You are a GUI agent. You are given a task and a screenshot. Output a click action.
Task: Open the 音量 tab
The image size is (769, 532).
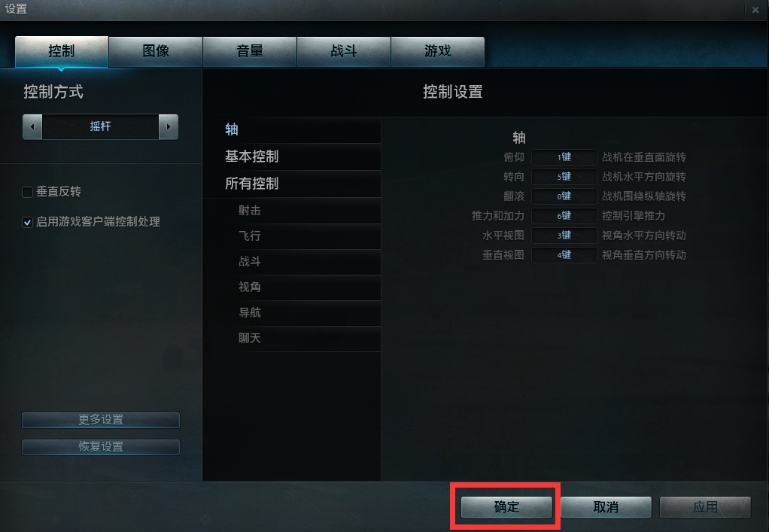(250, 51)
